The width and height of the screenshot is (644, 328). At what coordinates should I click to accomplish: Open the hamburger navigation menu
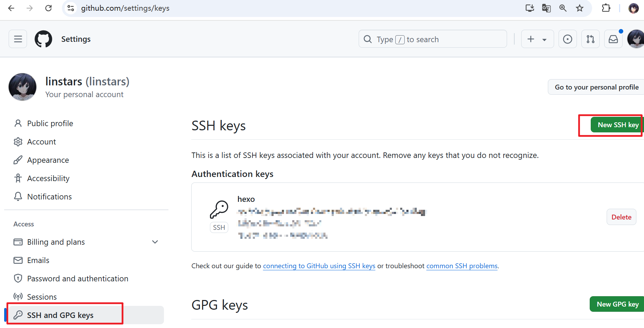[x=18, y=39]
